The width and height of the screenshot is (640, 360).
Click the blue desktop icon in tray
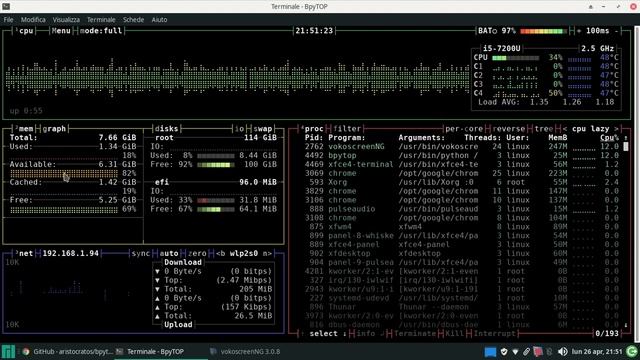point(490,351)
